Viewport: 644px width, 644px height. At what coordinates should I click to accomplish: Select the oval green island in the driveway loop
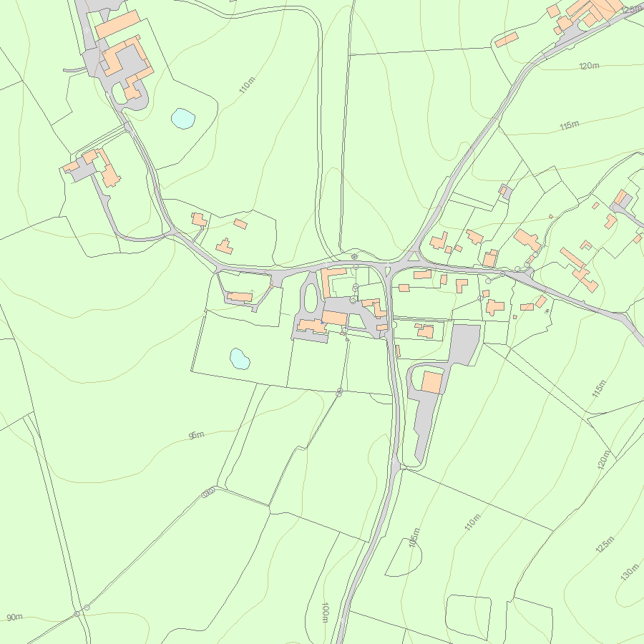[x=311, y=298]
